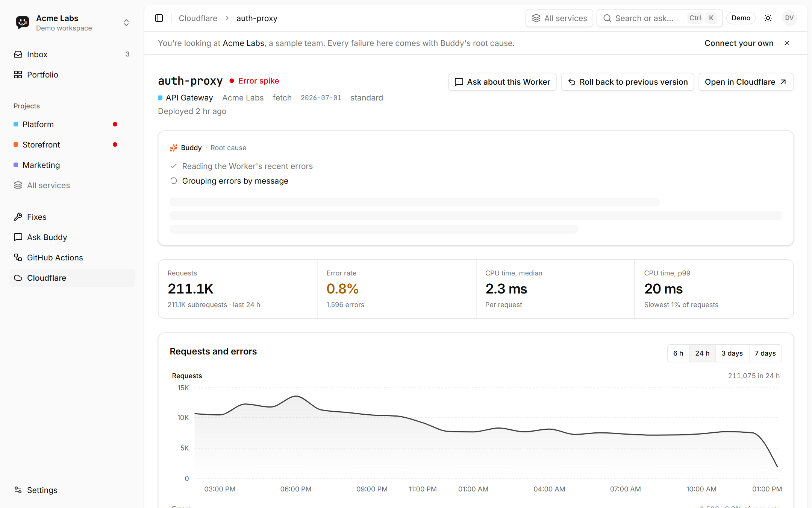Dismiss the sample team banner
This screenshot has width=812, height=508.
(787, 43)
